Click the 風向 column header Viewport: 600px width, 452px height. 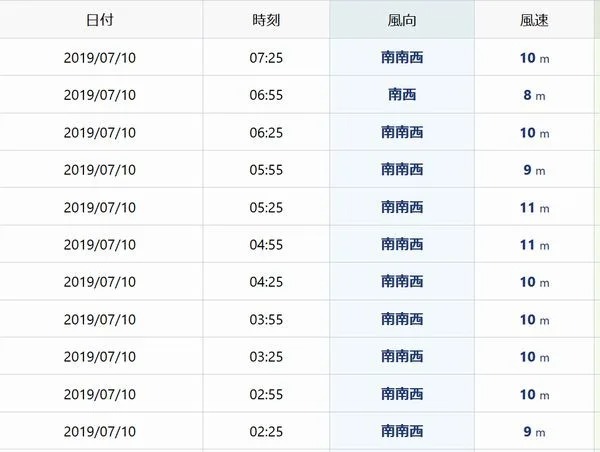[402, 20]
